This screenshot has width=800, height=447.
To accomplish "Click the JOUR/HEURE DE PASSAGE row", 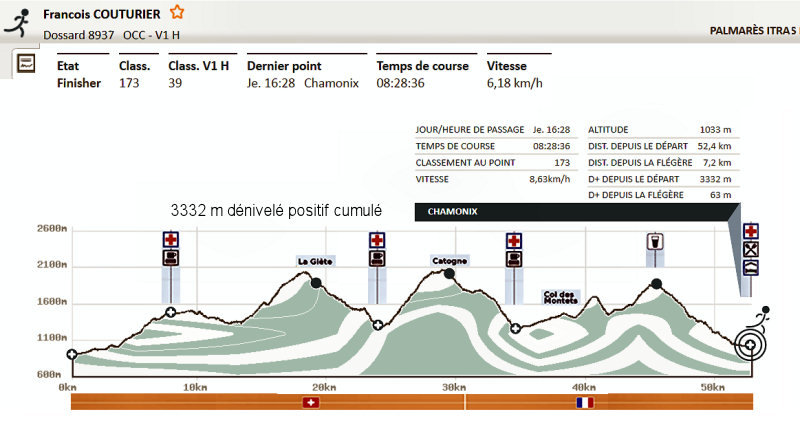I will (x=493, y=130).
